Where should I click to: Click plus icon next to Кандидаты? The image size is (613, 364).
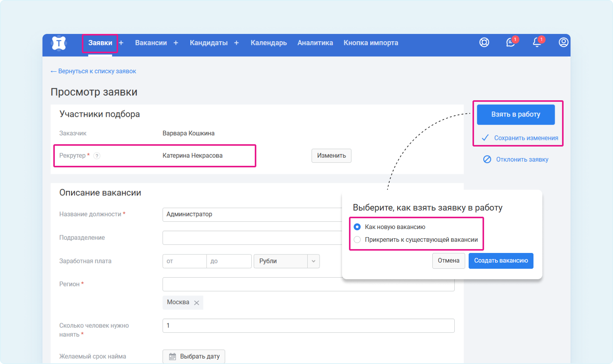(236, 43)
